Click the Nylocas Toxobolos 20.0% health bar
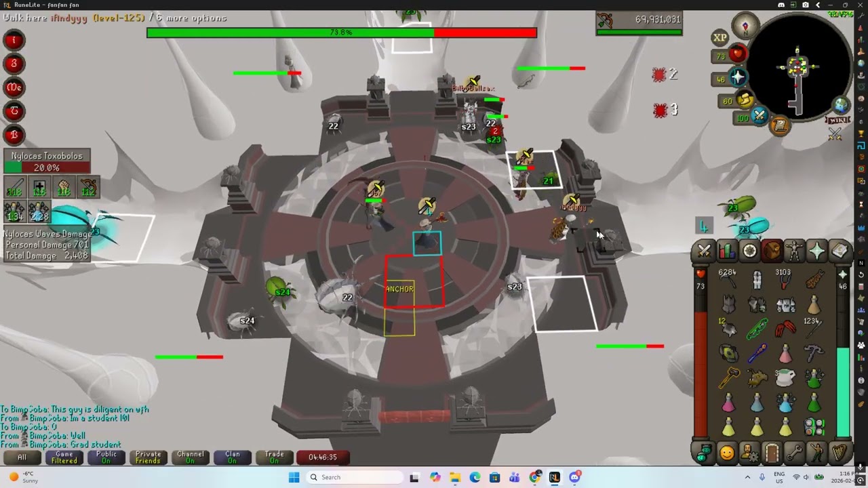This screenshot has height=488, width=868. tap(47, 167)
